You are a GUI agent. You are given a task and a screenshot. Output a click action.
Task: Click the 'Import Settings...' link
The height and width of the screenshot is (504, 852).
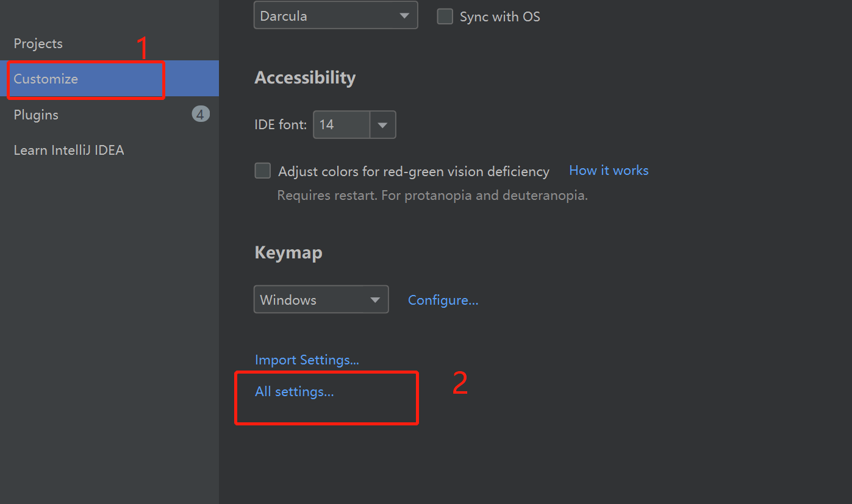point(307,360)
